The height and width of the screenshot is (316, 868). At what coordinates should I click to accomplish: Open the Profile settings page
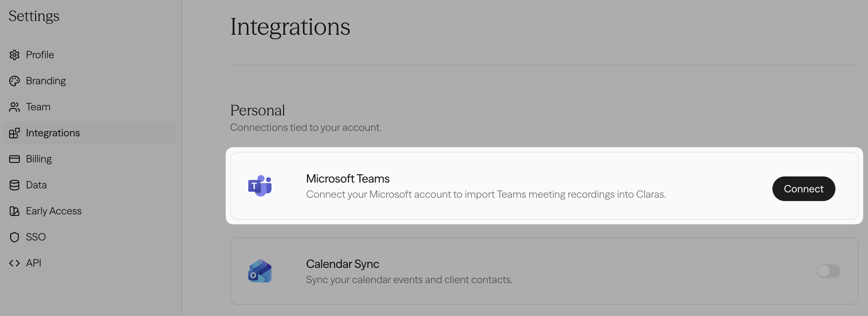tap(89, 55)
